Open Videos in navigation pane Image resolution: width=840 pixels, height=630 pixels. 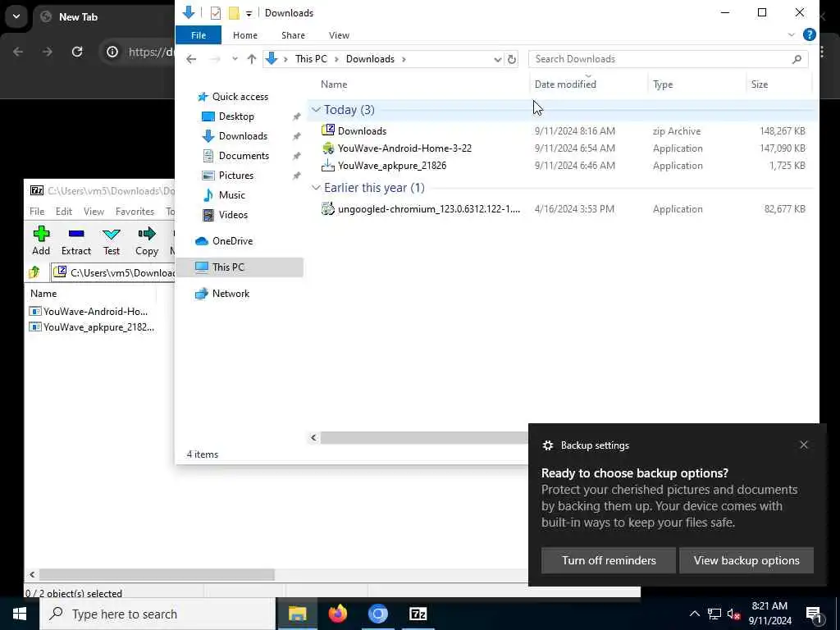click(233, 215)
